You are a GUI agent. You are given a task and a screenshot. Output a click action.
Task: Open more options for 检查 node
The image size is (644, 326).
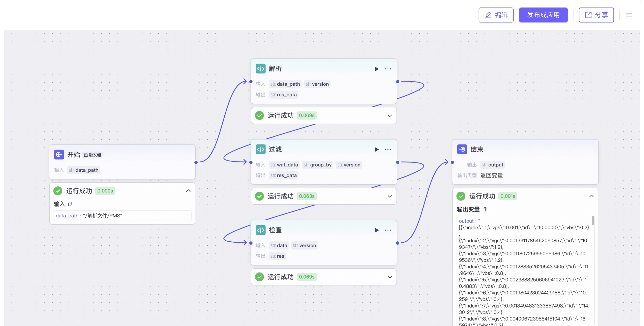point(388,230)
